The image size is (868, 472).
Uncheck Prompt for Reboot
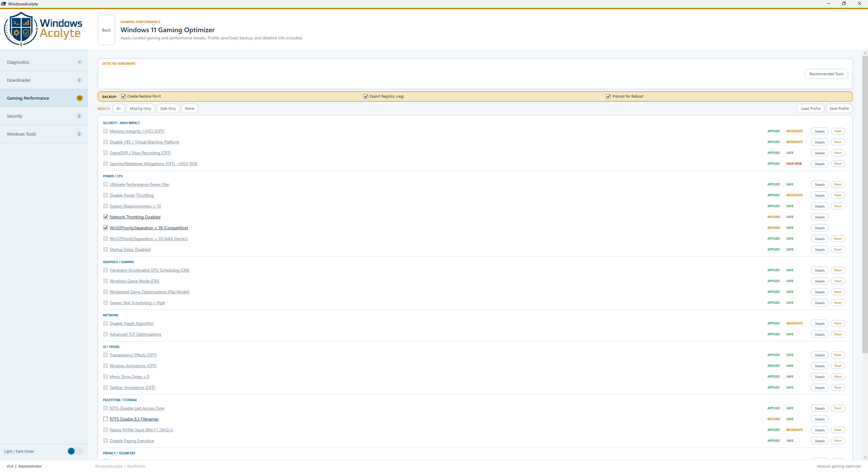click(608, 96)
